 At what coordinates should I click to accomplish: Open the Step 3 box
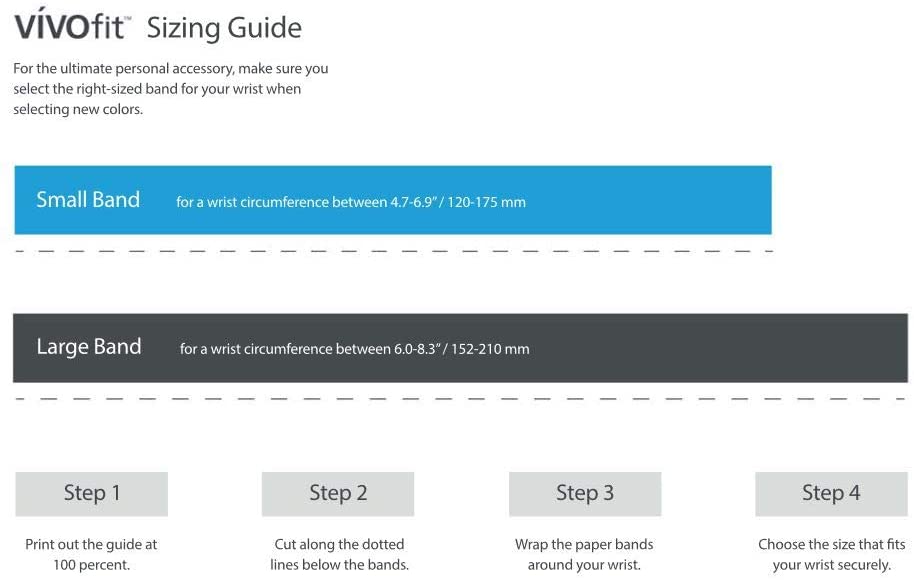[585, 493]
